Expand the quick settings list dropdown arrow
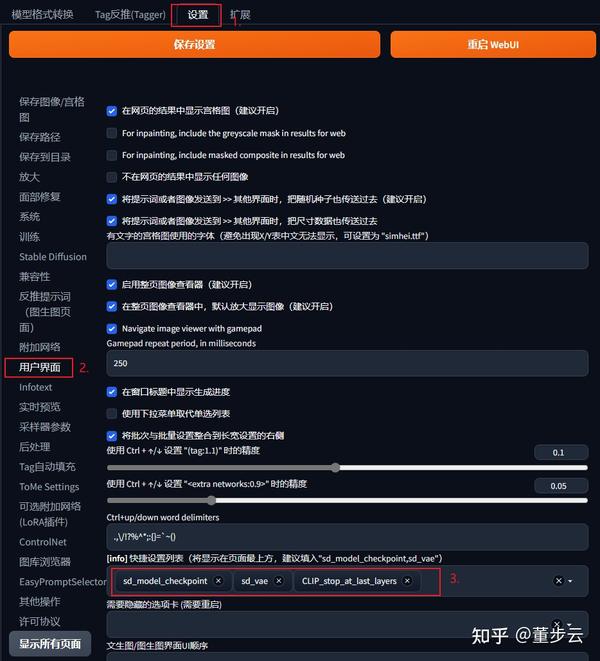Image resolution: width=600 pixels, height=661 pixels. 570,581
